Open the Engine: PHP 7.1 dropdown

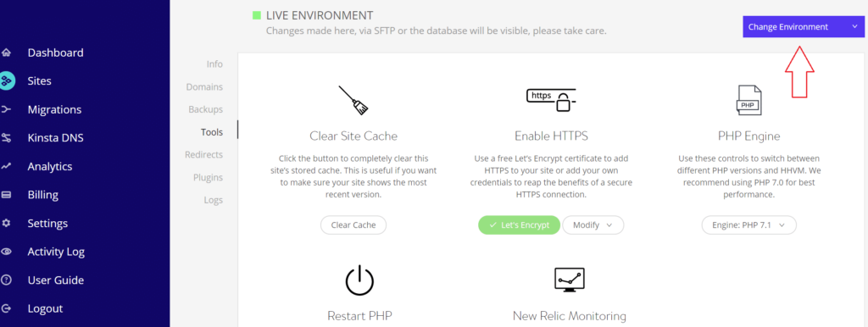coord(749,225)
